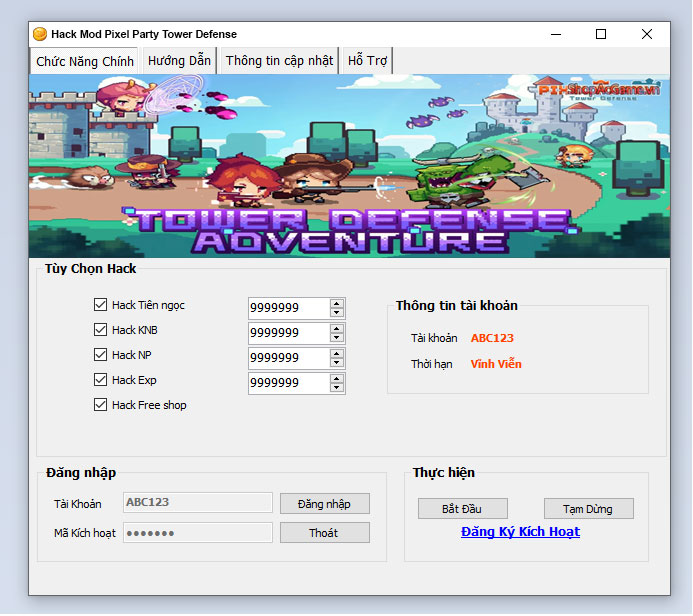
Task: Increase the Hack Exp value with up arrow
Action: click(x=337, y=379)
